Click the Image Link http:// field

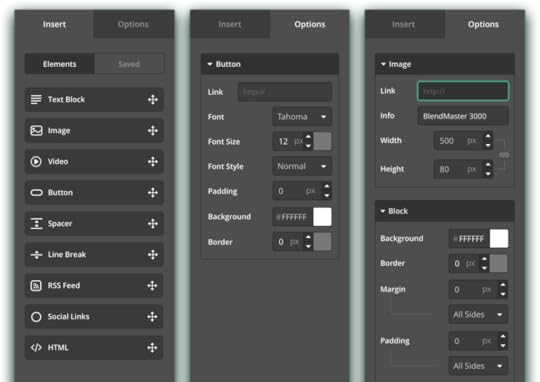(463, 91)
